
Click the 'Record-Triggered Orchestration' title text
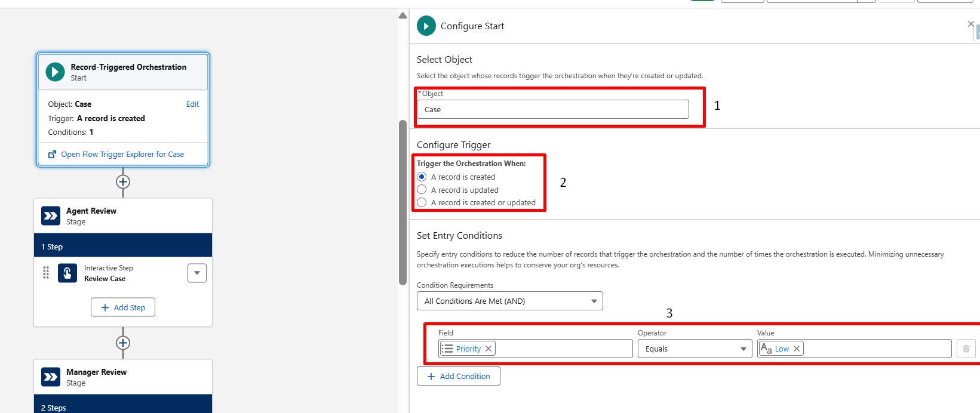point(128,67)
